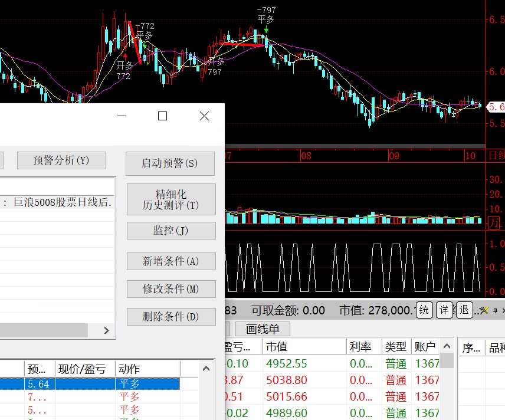Click right arrow of condition list scrollbar
This screenshot has height=420, width=505.
pos(106,330)
